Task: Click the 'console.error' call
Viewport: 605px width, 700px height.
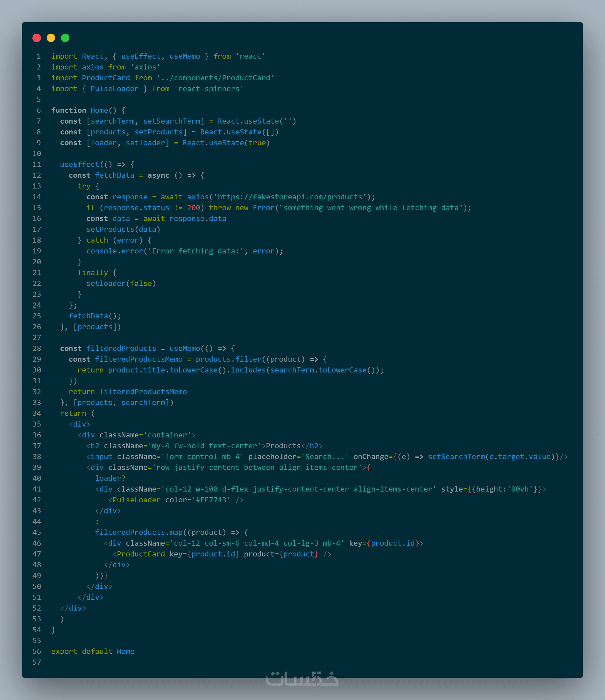Action: [115, 251]
